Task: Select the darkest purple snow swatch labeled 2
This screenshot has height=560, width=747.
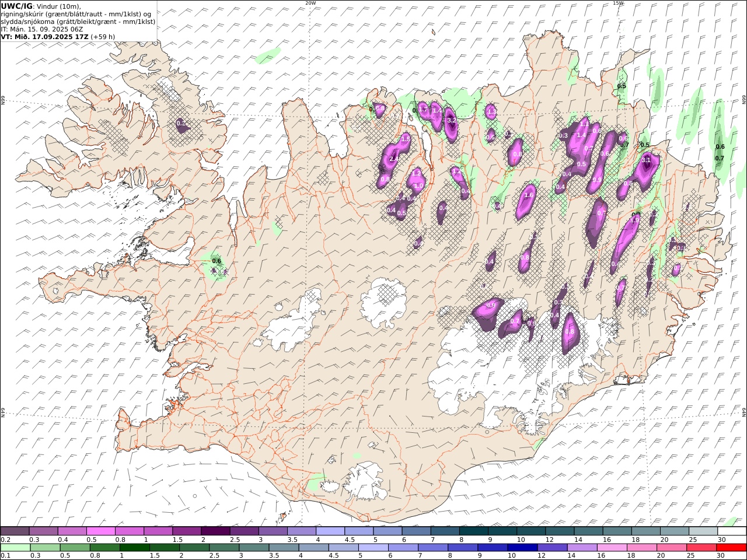Action: pos(215,531)
